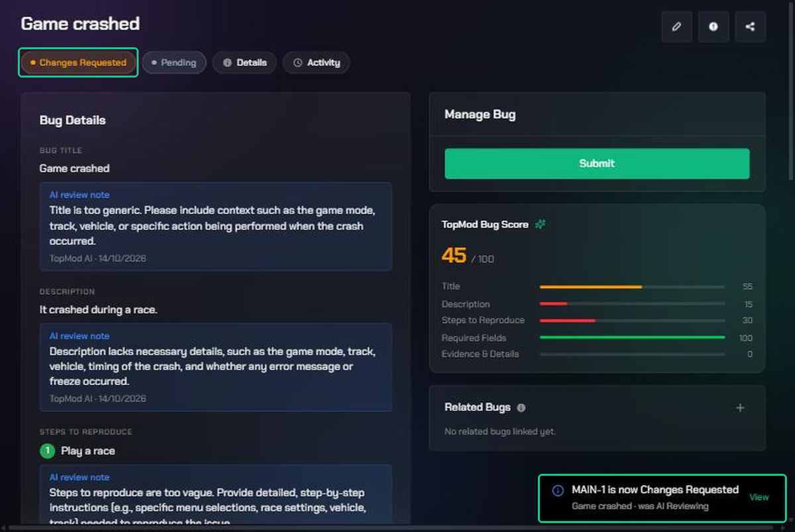The image size is (795, 532).
Task: Click the "Bug Details" heading
Action: (x=72, y=120)
